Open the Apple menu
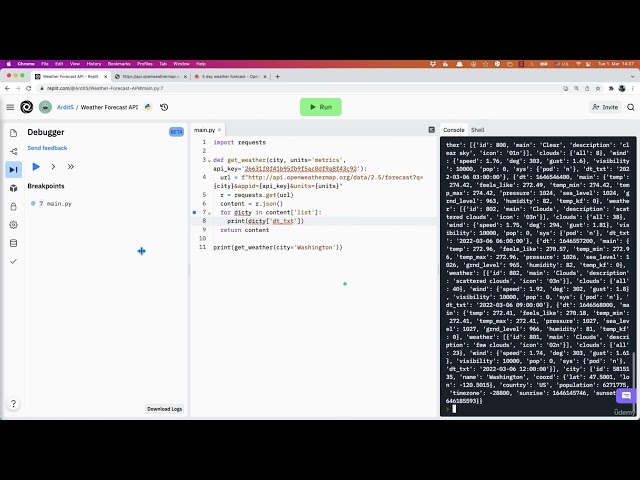 9,64
